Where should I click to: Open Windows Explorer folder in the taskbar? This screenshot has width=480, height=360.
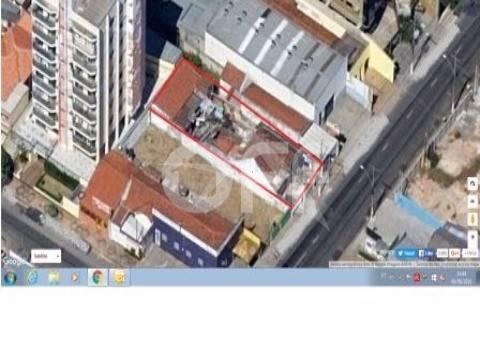[x=54, y=277]
